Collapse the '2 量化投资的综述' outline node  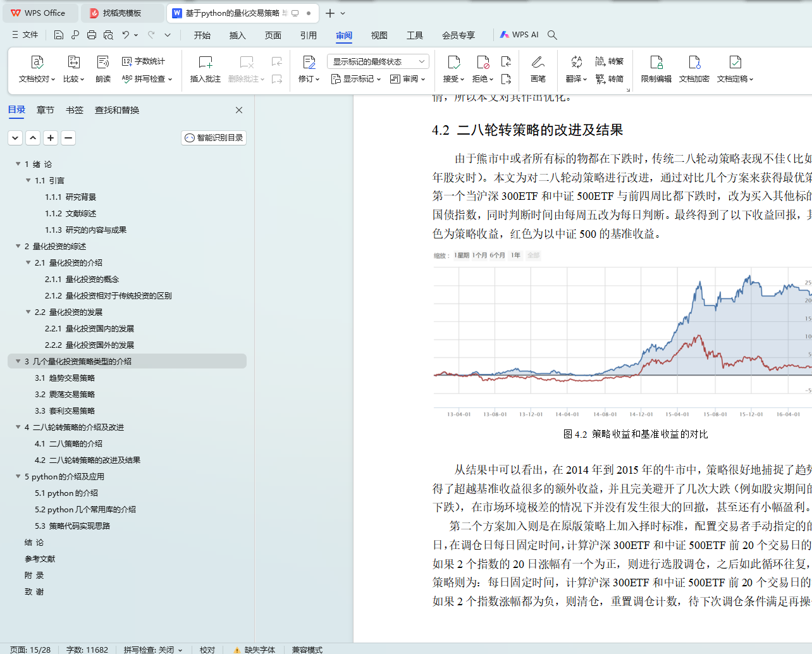18,246
